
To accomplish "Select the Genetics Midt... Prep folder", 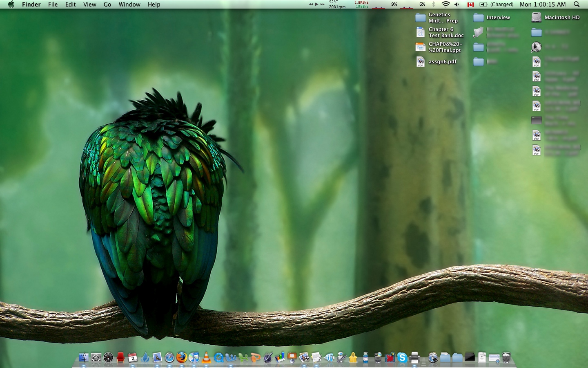I will (x=420, y=18).
